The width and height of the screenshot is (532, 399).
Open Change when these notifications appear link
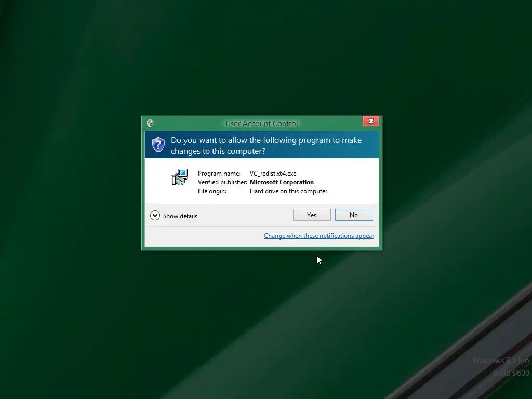coord(319,236)
